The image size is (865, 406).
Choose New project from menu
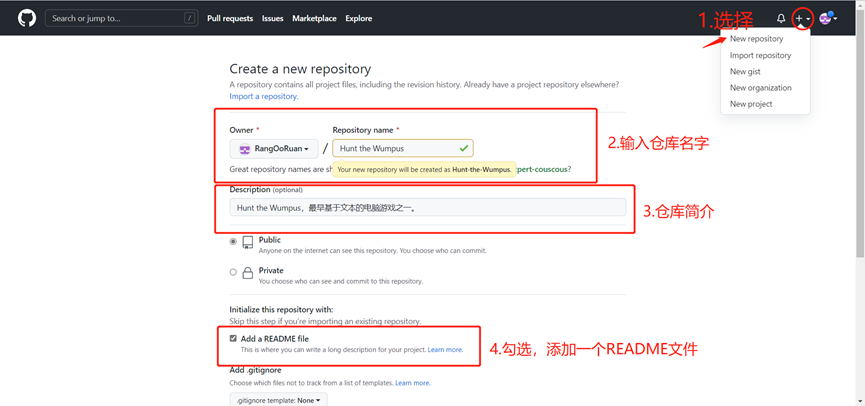751,104
